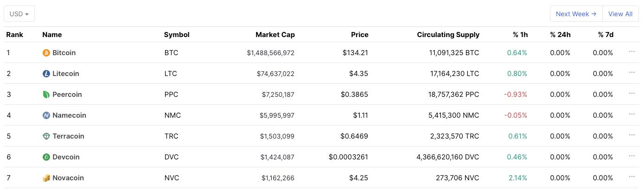Sort by Rank column header
Screen dimensions: 644x190
[x=15, y=35]
